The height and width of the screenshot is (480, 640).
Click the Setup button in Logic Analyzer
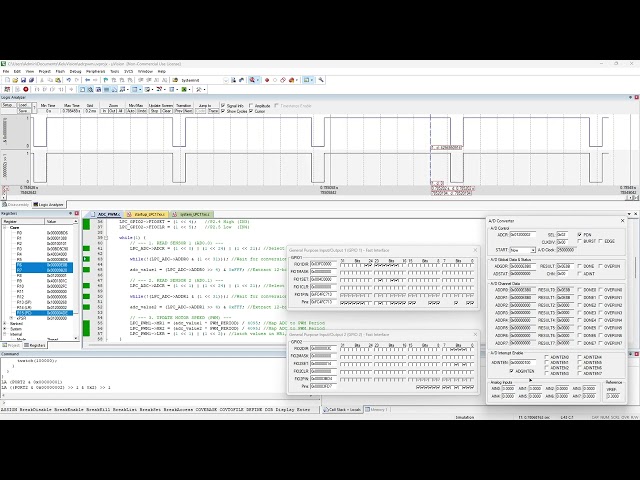coord(8,105)
